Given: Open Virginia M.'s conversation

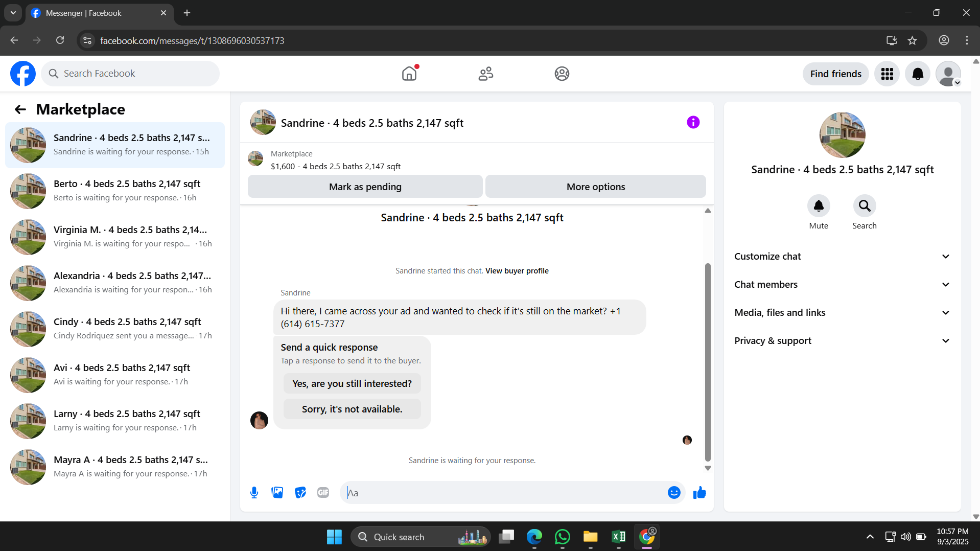Looking at the screenshot, I should coord(115,237).
